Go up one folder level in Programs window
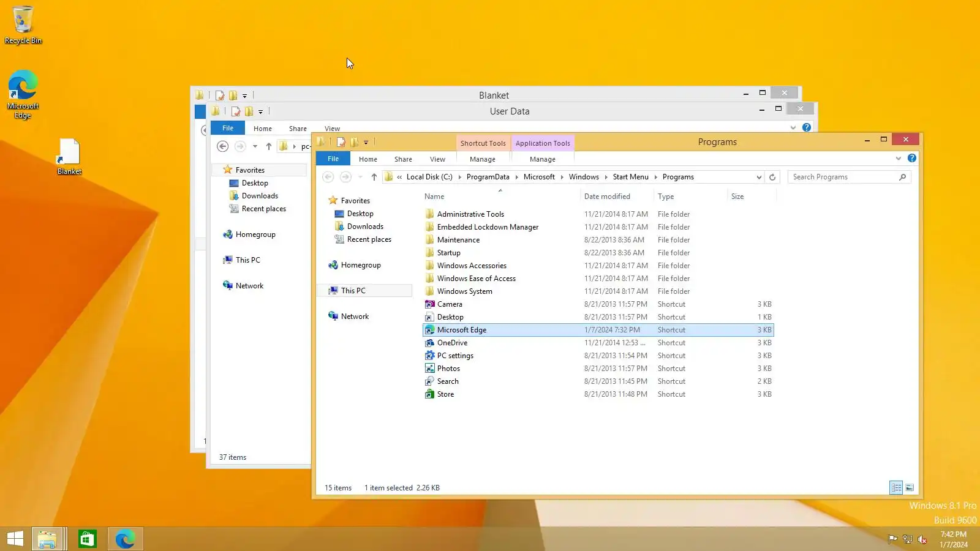980x551 pixels. [x=374, y=177]
